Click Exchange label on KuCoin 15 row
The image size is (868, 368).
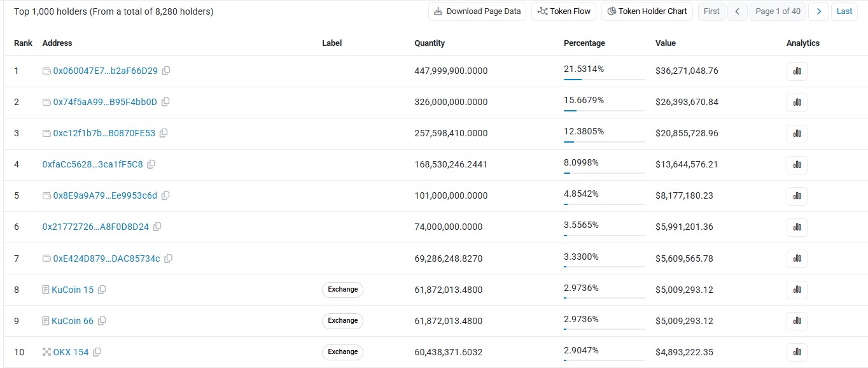point(342,290)
